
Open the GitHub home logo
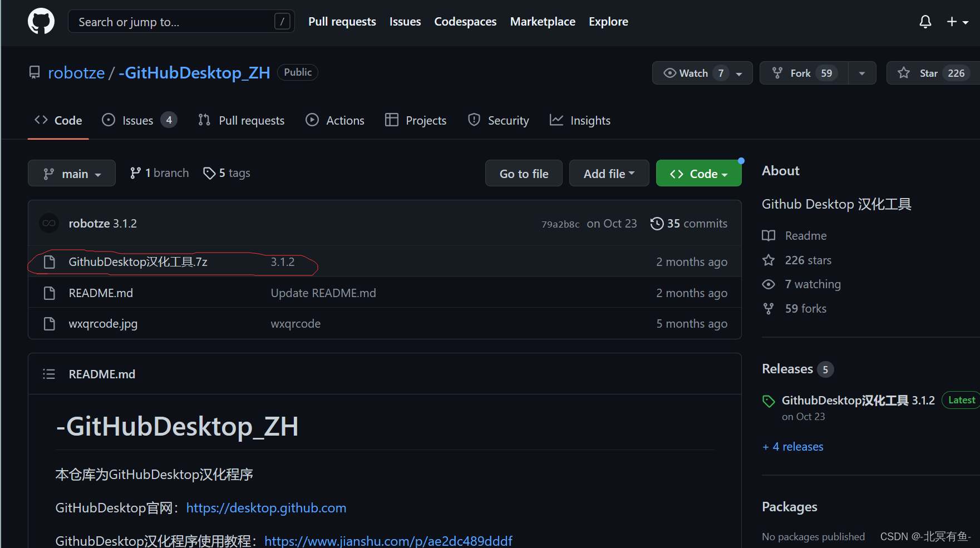pos(41,22)
